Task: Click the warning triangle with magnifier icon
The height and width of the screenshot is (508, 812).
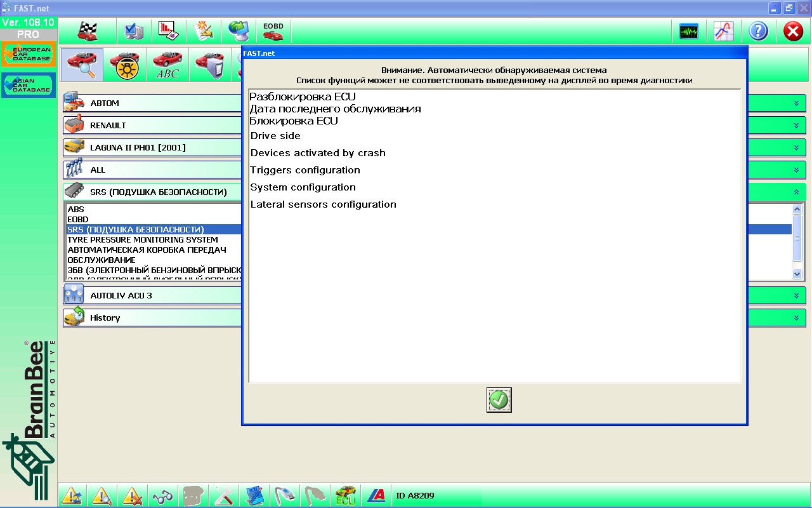Action: [x=101, y=495]
